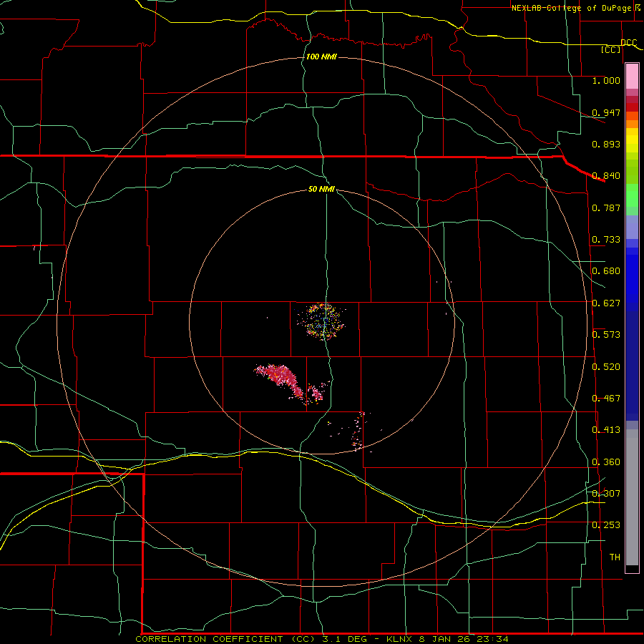Select the 0.573 legend value

606,335
